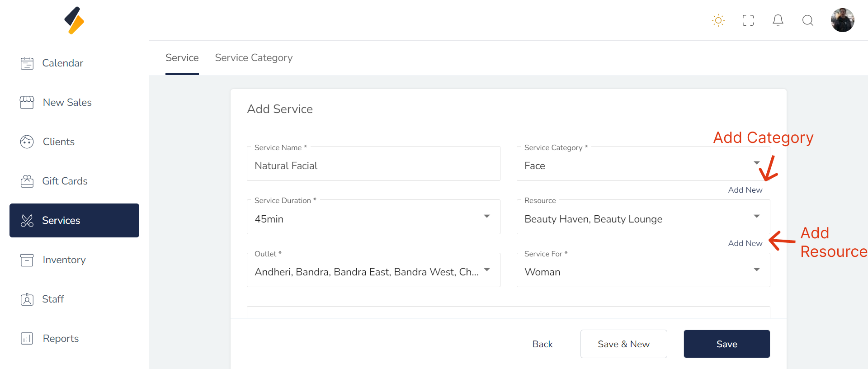The height and width of the screenshot is (369, 868).
Task: Toggle light/dark theme sun icon
Action: point(718,20)
